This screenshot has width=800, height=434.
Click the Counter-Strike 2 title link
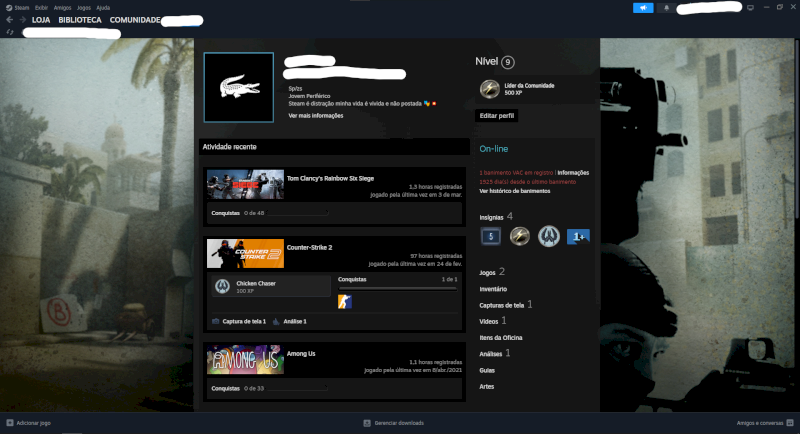pos(309,247)
